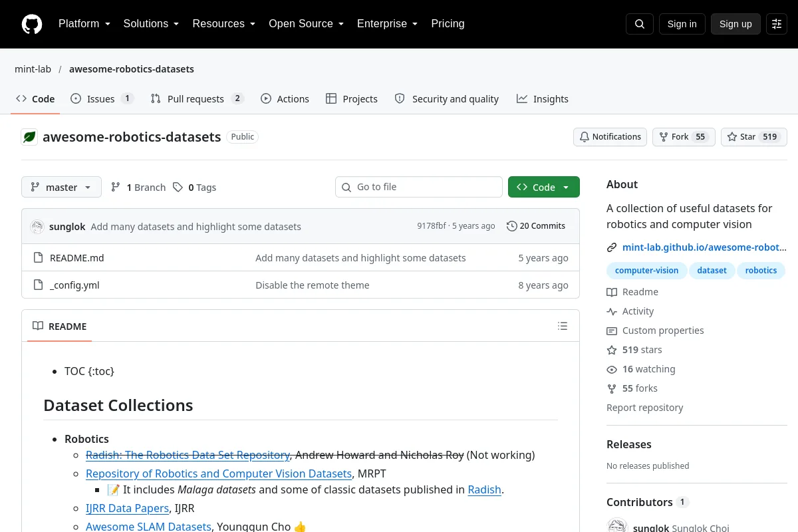Open the _config.yml file
The width and height of the screenshot is (798, 532).
(74, 285)
